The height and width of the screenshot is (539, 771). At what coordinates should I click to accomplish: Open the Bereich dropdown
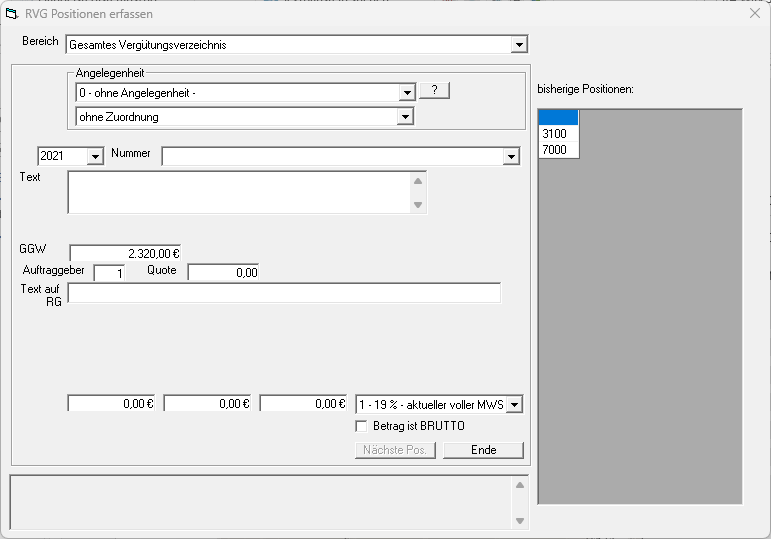[x=519, y=45]
